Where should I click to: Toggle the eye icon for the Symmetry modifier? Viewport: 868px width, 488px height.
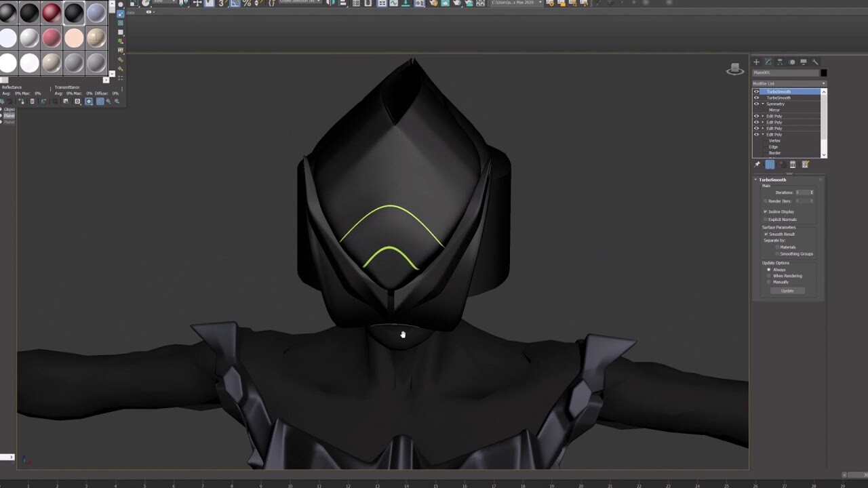(756, 104)
